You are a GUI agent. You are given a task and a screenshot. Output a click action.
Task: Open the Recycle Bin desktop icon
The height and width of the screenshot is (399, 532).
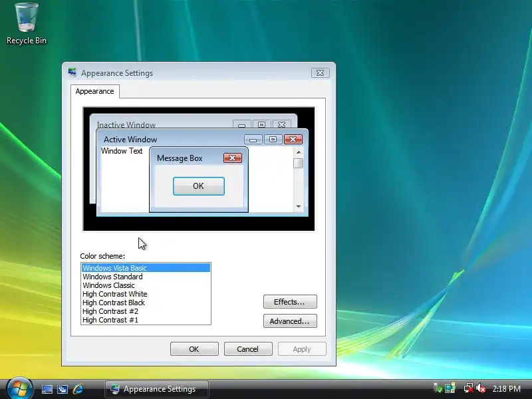[x=27, y=23]
